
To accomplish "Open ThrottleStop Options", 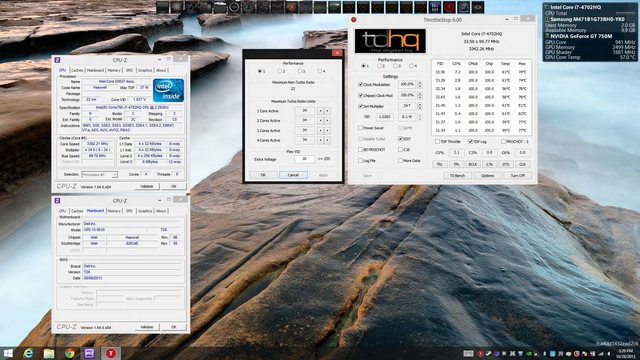I will pyautogui.click(x=487, y=176).
